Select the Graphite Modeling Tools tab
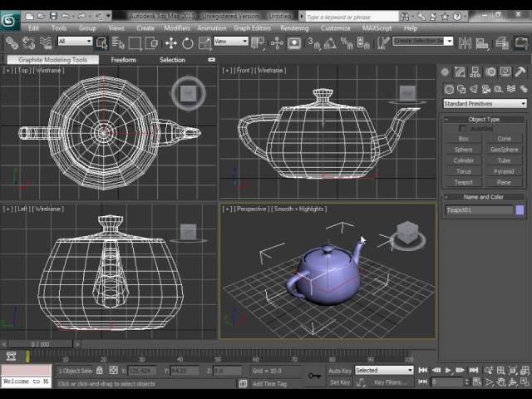Screen dimensions: 532x399 (x=52, y=60)
